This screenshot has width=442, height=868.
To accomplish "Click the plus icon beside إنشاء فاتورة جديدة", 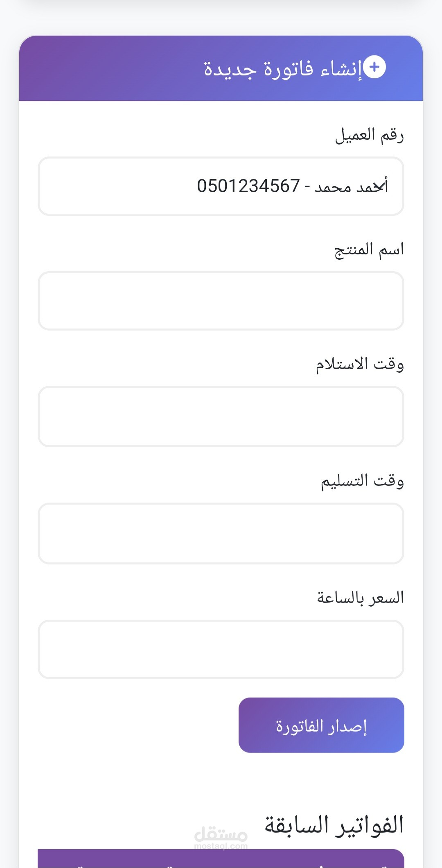I will click(374, 67).
